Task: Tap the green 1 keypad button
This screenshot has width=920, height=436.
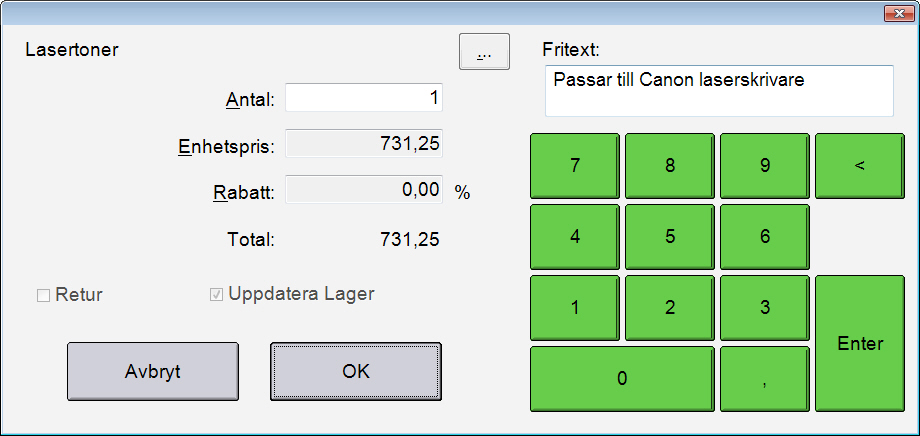Action: (575, 308)
